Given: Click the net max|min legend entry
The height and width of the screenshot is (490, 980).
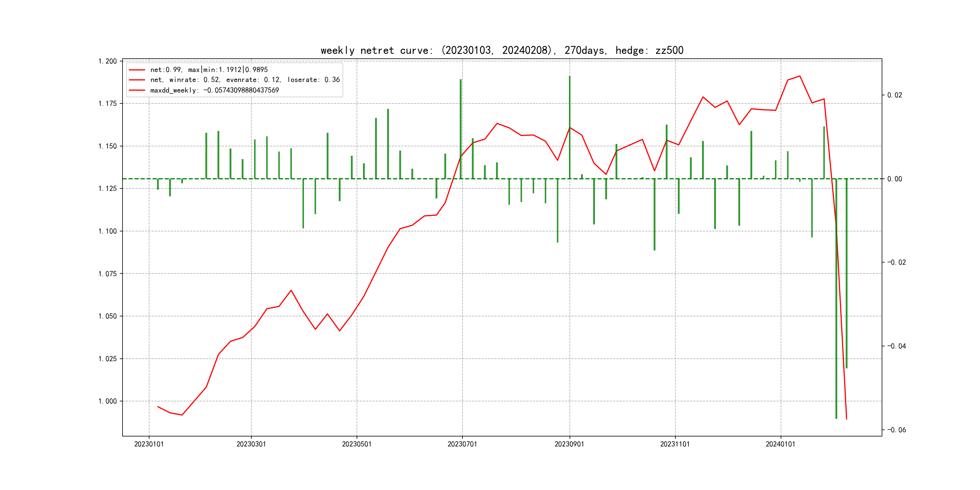Looking at the screenshot, I should (x=209, y=70).
